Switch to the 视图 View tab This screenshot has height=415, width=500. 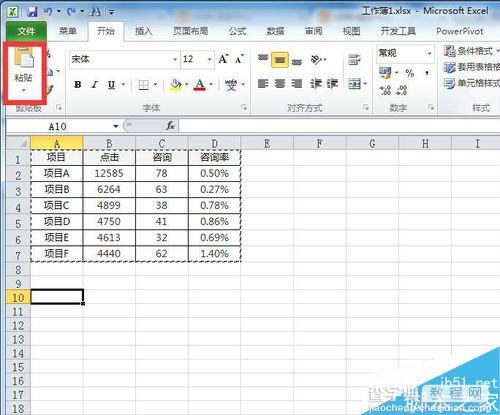(351, 31)
